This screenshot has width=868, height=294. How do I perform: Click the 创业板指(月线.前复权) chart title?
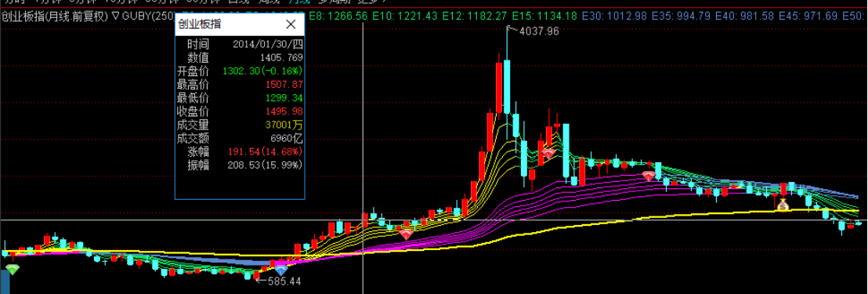(54, 16)
